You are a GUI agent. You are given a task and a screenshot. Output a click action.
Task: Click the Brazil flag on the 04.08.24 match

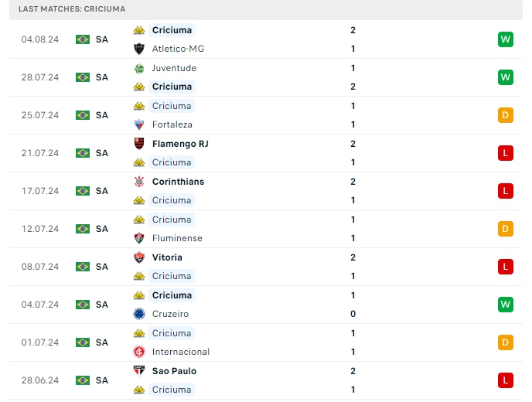(83, 39)
